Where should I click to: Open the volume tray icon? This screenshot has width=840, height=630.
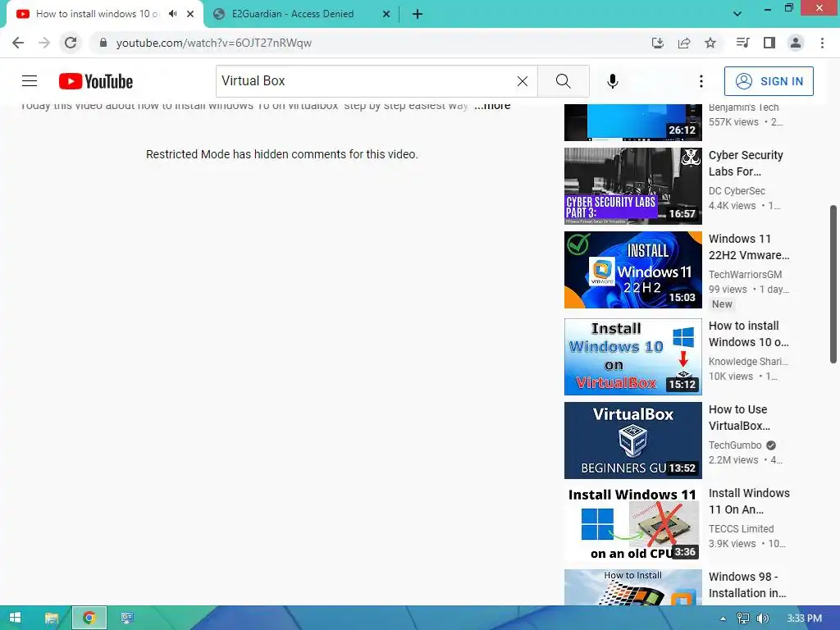(763, 619)
